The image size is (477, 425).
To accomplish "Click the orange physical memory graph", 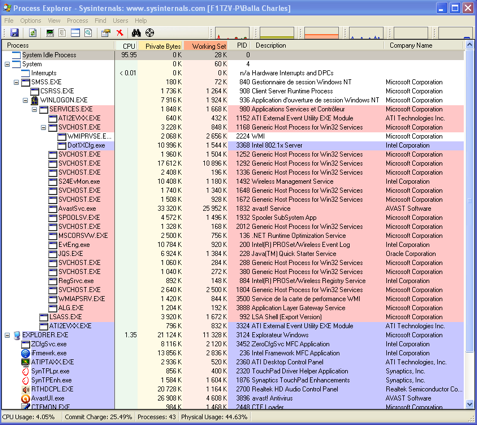I will pyautogui.click(x=321, y=33).
